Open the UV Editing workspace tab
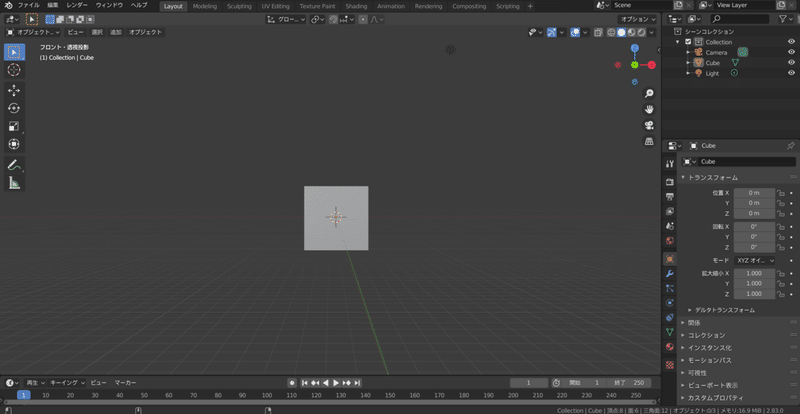Screen dimensions: 800x414 (275, 6)
